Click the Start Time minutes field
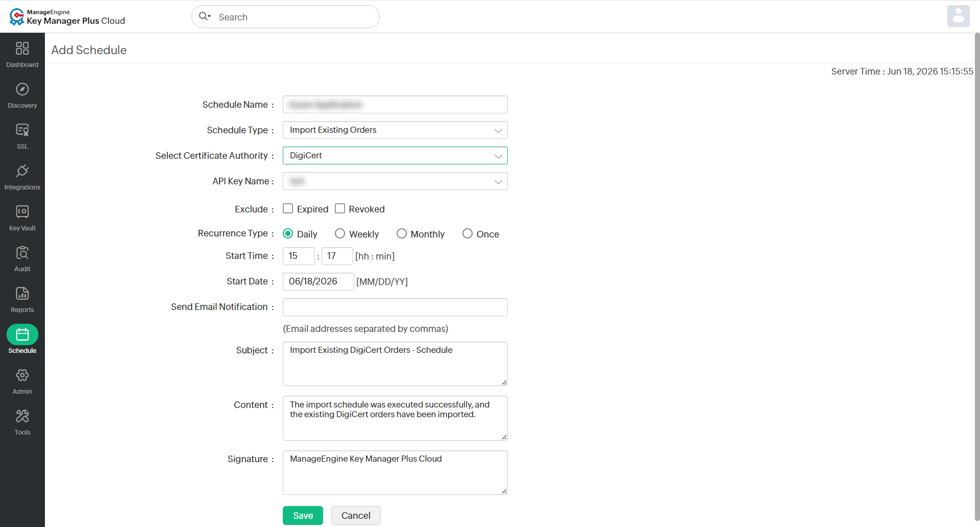 coord(337,256)
